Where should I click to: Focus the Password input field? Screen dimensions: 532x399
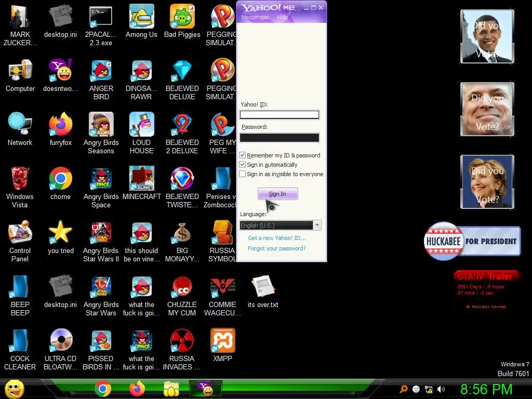279,137
